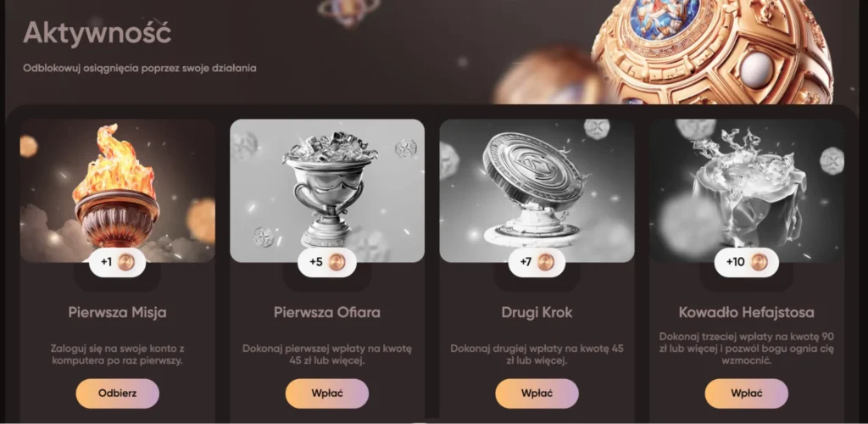Click the coin icon next to +5

[336, 262]
